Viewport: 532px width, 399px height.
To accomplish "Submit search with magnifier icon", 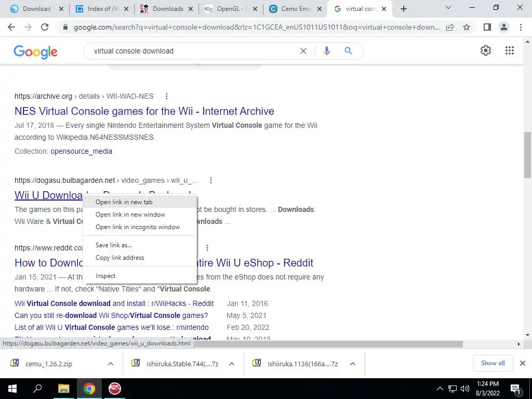I will tap(348, 51).
